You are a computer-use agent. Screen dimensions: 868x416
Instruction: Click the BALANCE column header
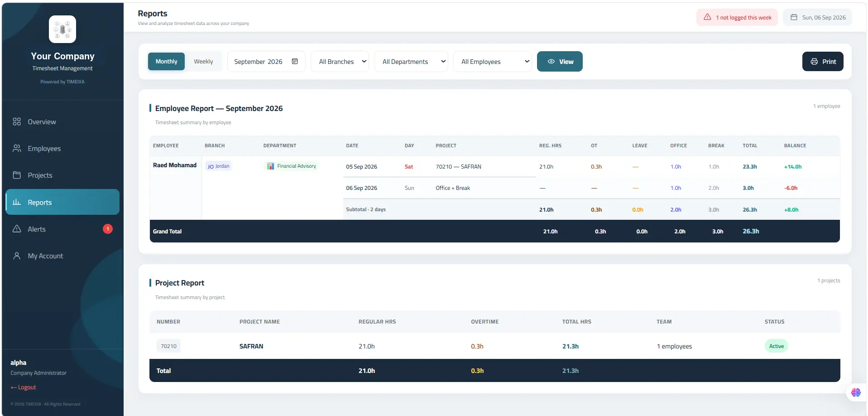(x=795, y=145)
